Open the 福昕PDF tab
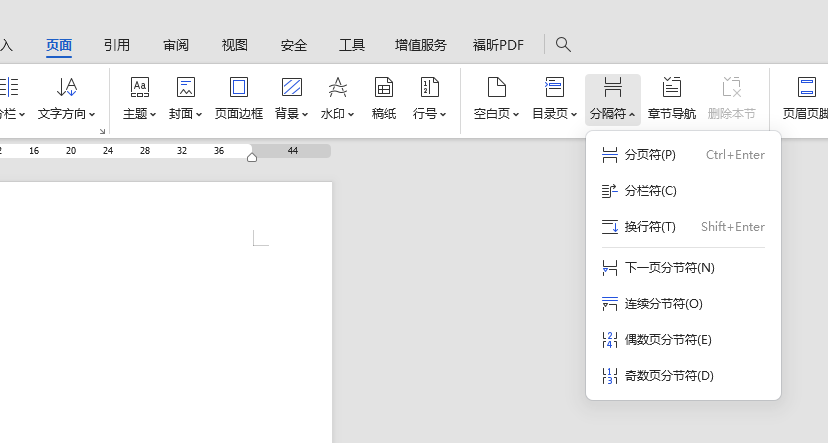Image resolution: width=828 pixels, height=443 pixels. point(498,45)
